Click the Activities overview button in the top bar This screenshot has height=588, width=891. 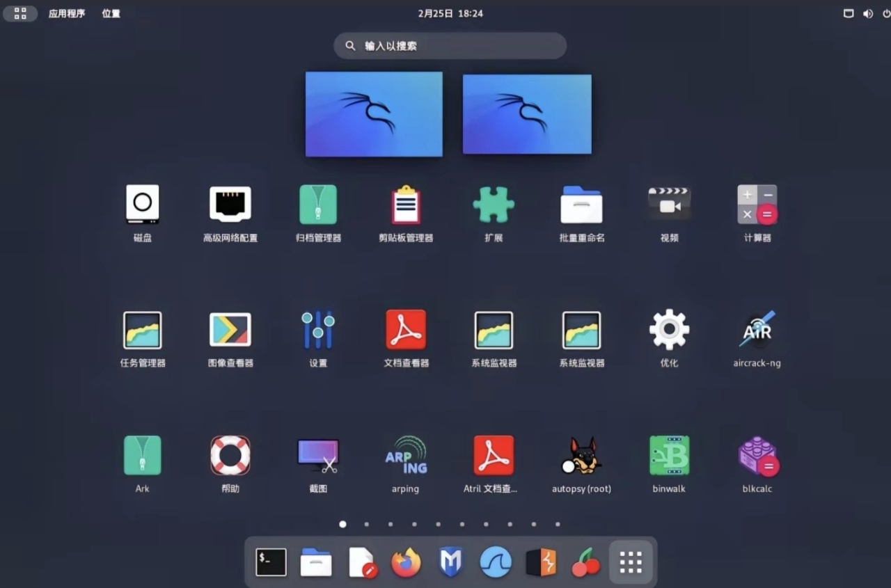coord(20,13)
